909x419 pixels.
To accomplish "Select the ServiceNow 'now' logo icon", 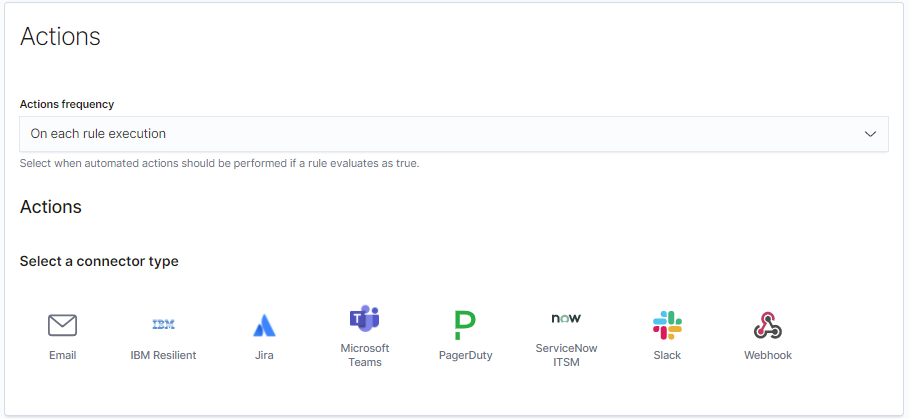I will (566, 318).
